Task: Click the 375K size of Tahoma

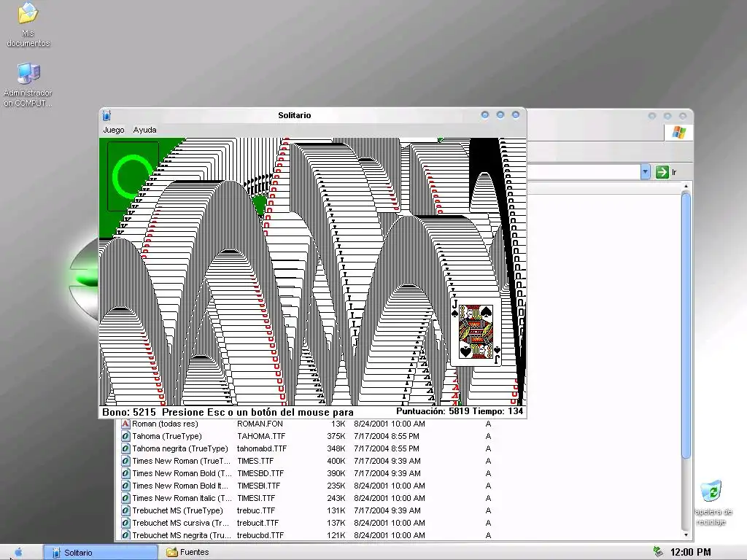Action: [x=336, y=436]
